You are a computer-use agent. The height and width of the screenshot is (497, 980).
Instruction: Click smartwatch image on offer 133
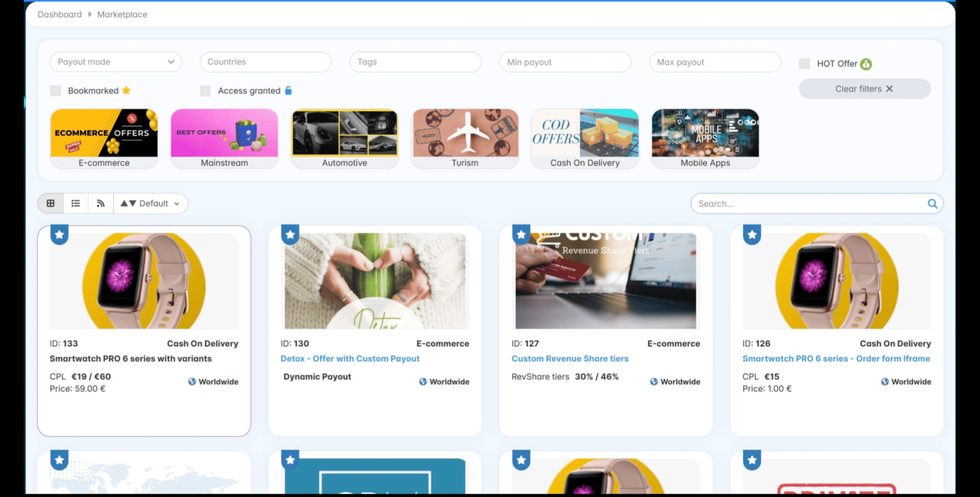tap(144, 281)
